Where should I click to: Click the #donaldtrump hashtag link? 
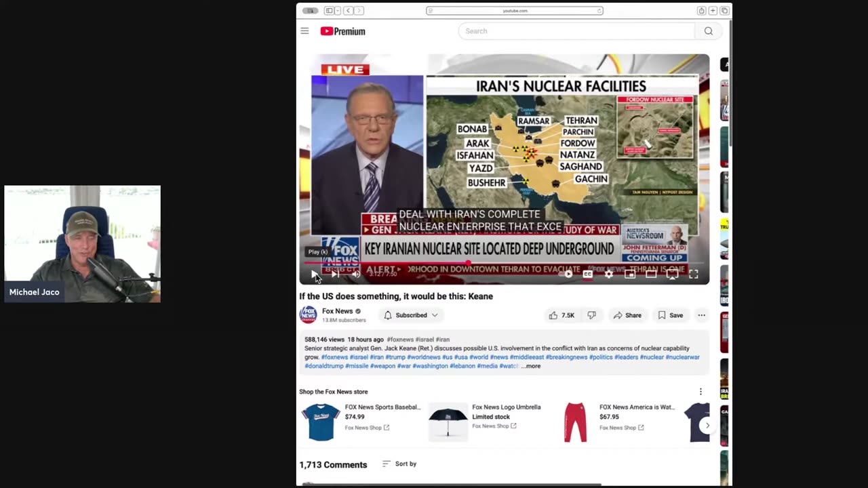[x=324, y=366]
